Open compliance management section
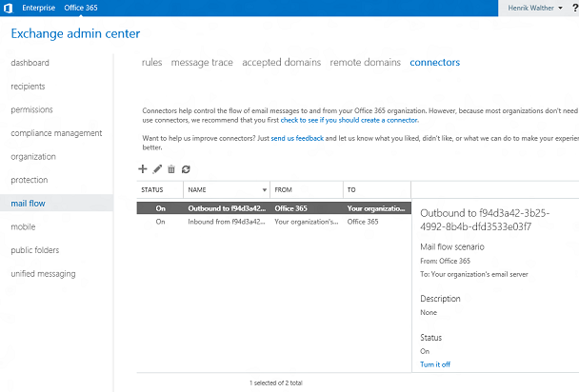This screenshot has height=392, width=579. (x=56, y=133)
